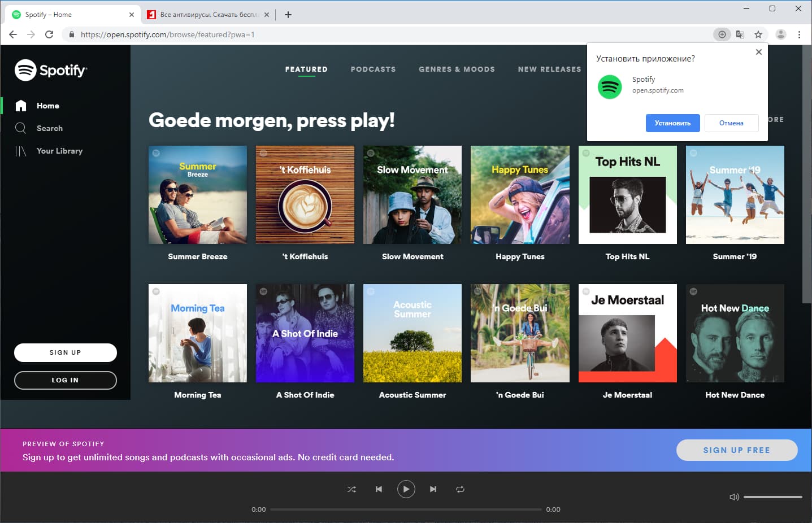
Task: Click the Hot New Dance title link
Action: (735, 395)
